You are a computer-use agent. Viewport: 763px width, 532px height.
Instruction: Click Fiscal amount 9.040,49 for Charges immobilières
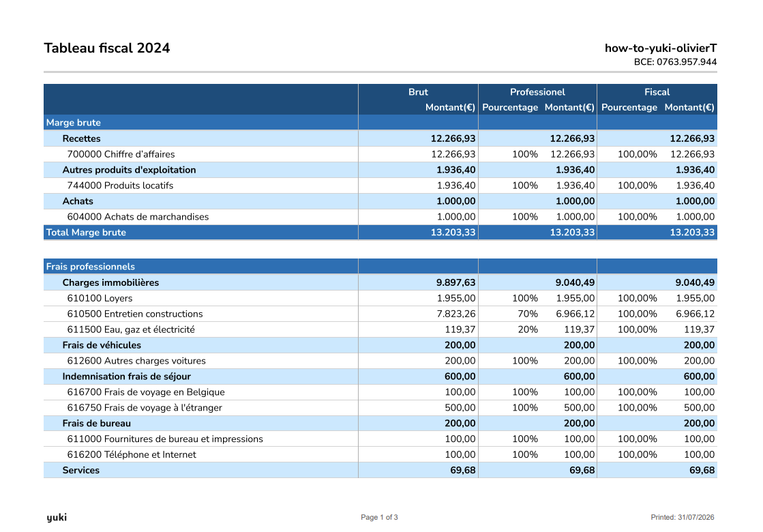(x=695, y=283)
